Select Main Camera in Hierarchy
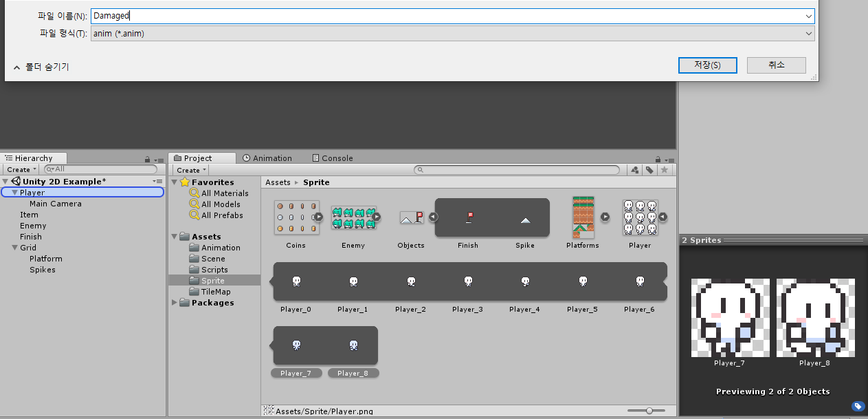 (x=55, y=204)
